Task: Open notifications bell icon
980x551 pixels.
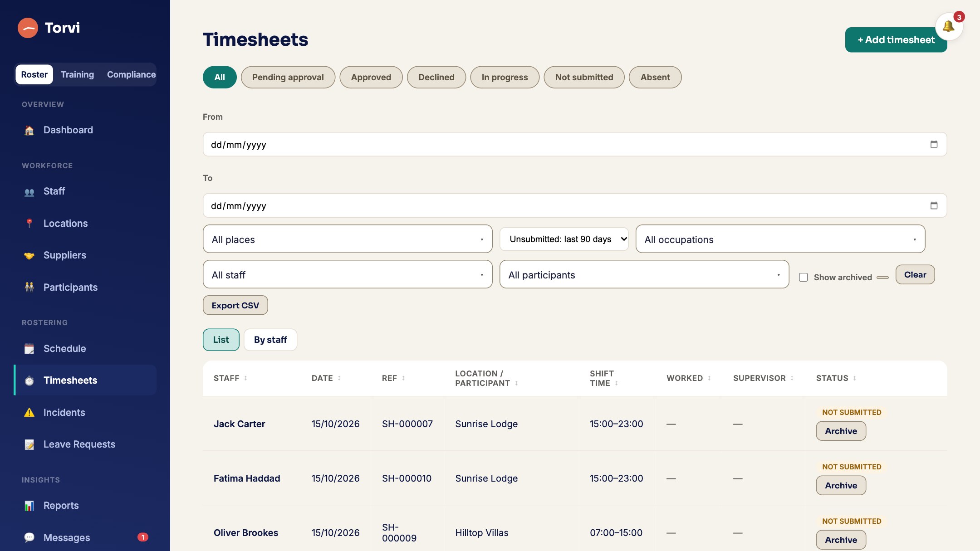Action: (x=949, y=26)
